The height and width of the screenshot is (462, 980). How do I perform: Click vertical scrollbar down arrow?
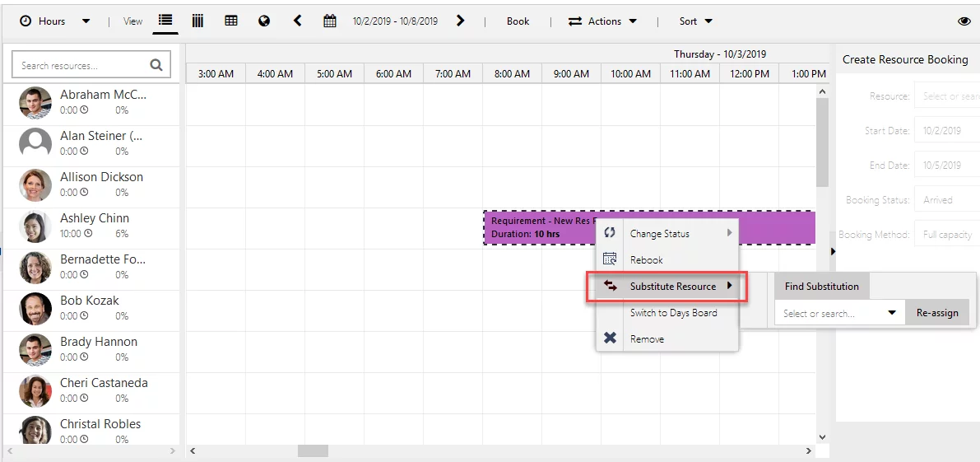pyautogui.click(x=822, y=437)
